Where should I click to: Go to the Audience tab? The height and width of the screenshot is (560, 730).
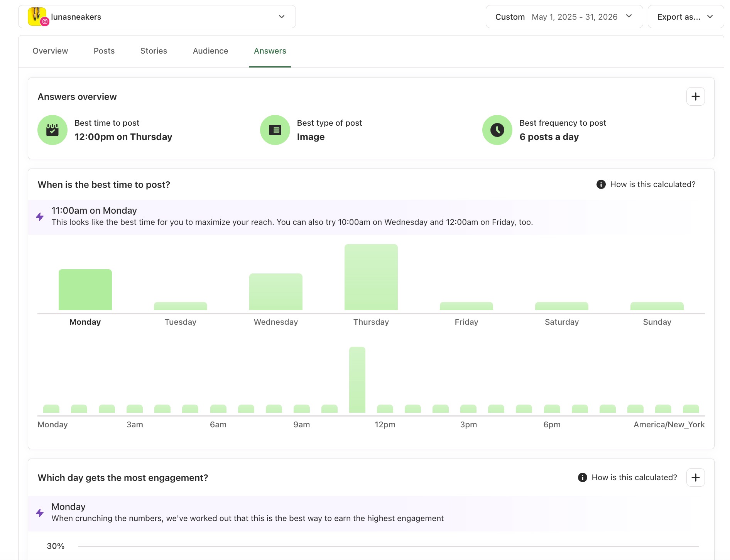(x=211, y=51)
